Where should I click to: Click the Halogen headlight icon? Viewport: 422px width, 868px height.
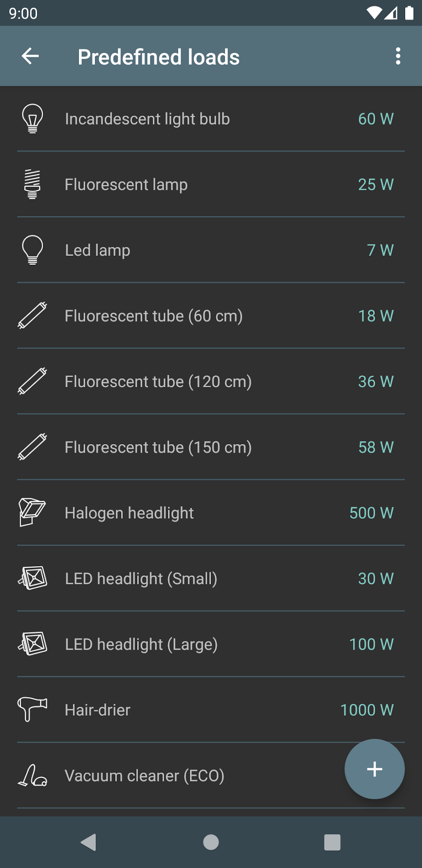[x=32, y=512]
